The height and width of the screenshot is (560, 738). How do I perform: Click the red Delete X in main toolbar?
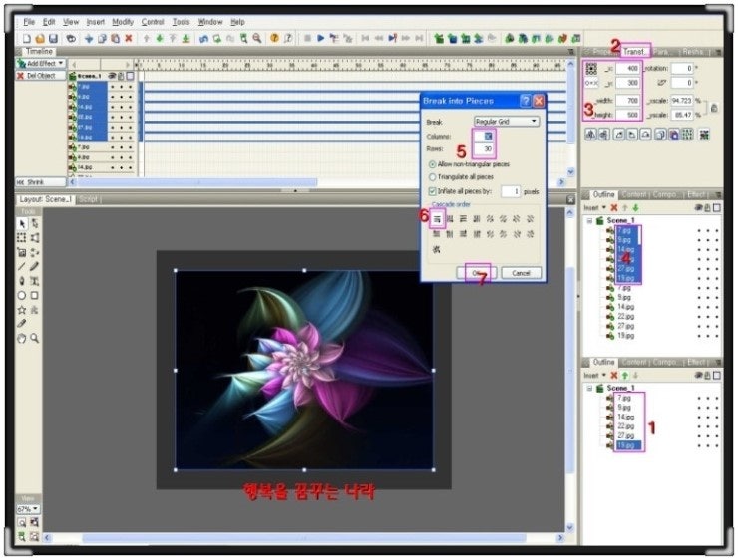[128, 39]
